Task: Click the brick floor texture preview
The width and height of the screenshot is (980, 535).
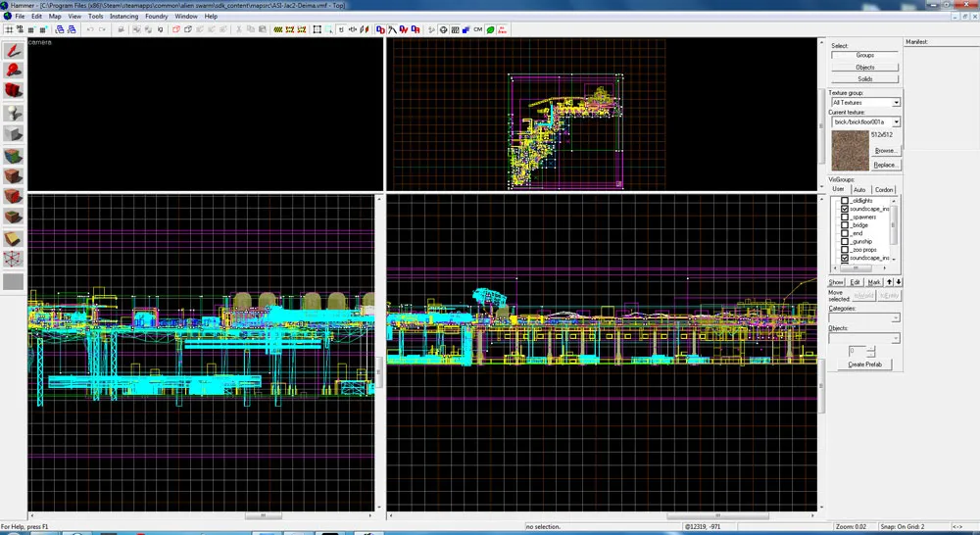Action: [850, 151]
